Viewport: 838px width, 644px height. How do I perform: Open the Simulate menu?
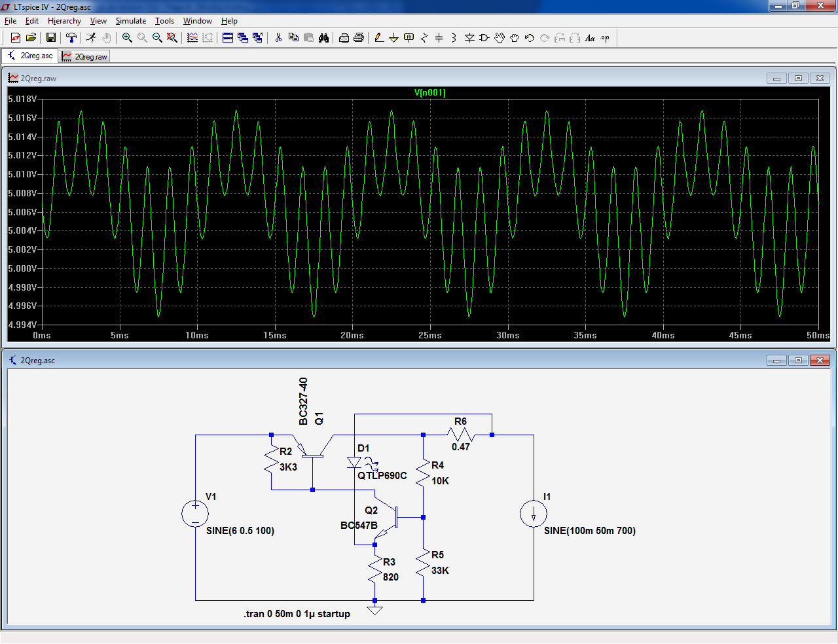pos(130,21)
